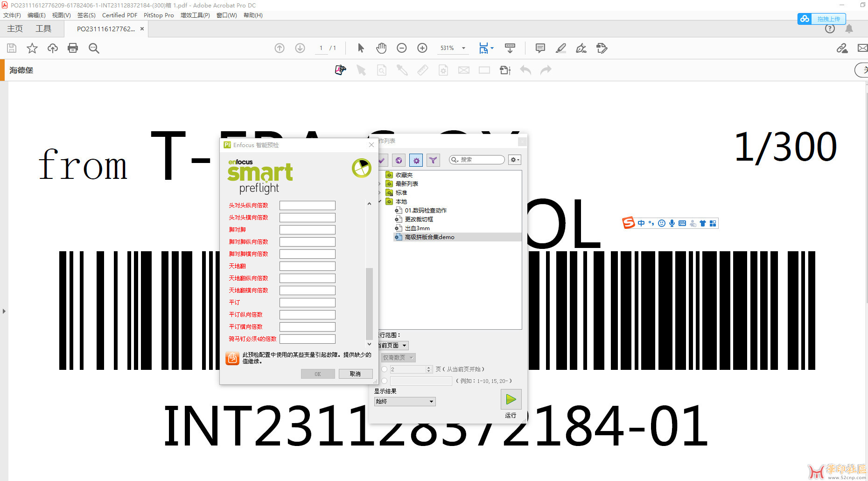Viewport: 868px width, 481px height.
Task: Click the purple branch filter icon
Action: click(x=433, y=160)
